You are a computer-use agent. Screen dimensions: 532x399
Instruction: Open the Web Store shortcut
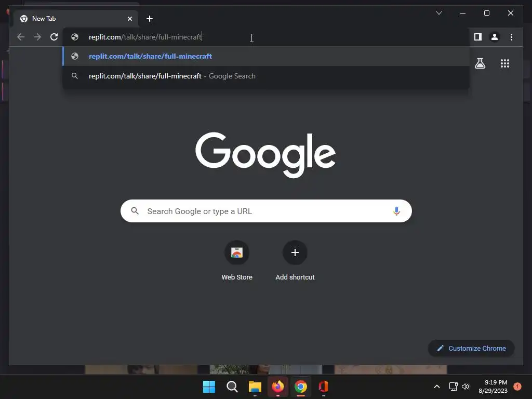237,261
